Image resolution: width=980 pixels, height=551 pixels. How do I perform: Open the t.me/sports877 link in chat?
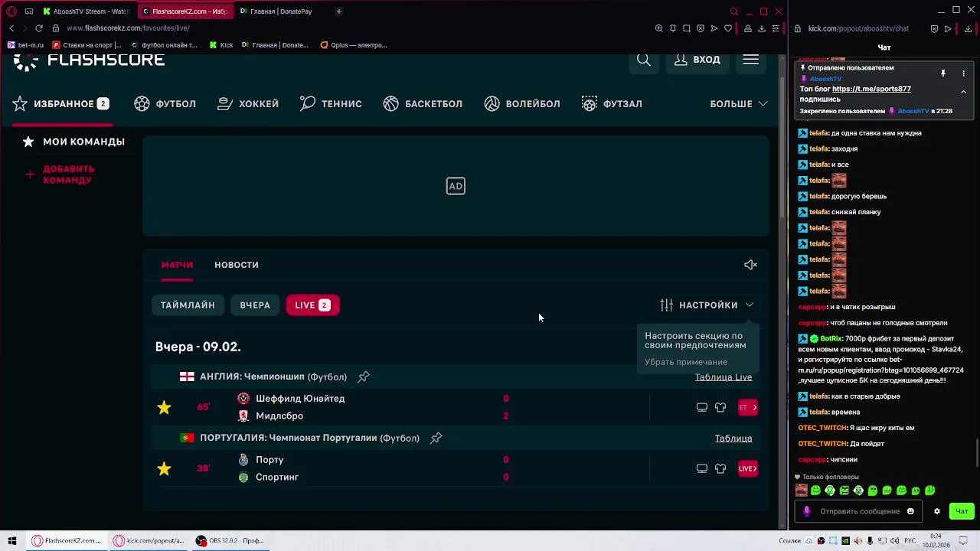pos(871,89)
